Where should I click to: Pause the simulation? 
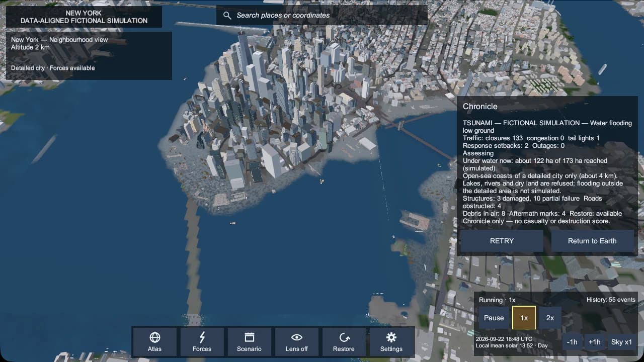point(494,318)
